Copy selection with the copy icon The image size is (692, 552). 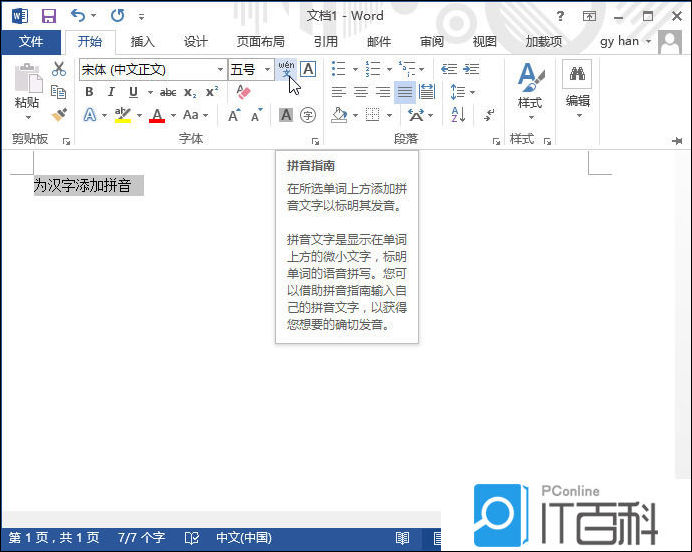[x=59, y=92]
